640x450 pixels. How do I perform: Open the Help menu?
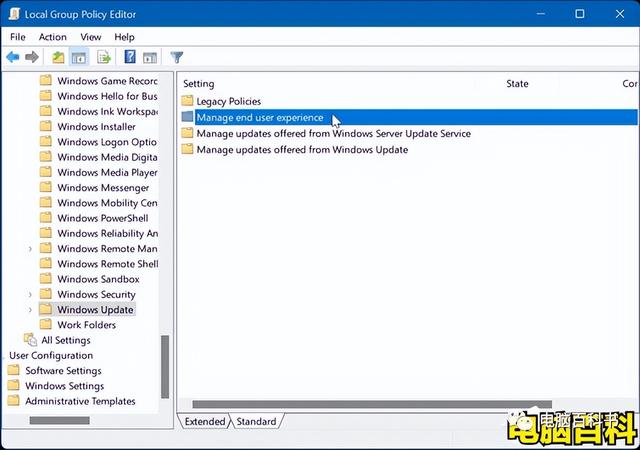point(124,37)
